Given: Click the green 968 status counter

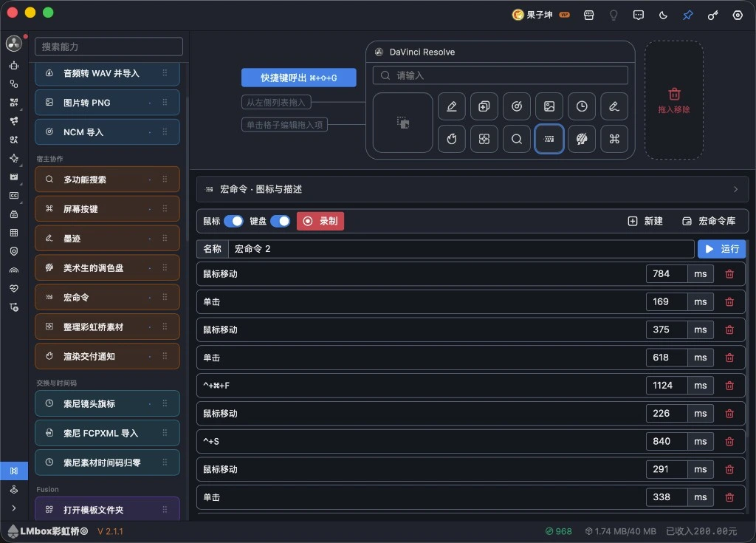Looking at the screenshot, I should (558, 531).
